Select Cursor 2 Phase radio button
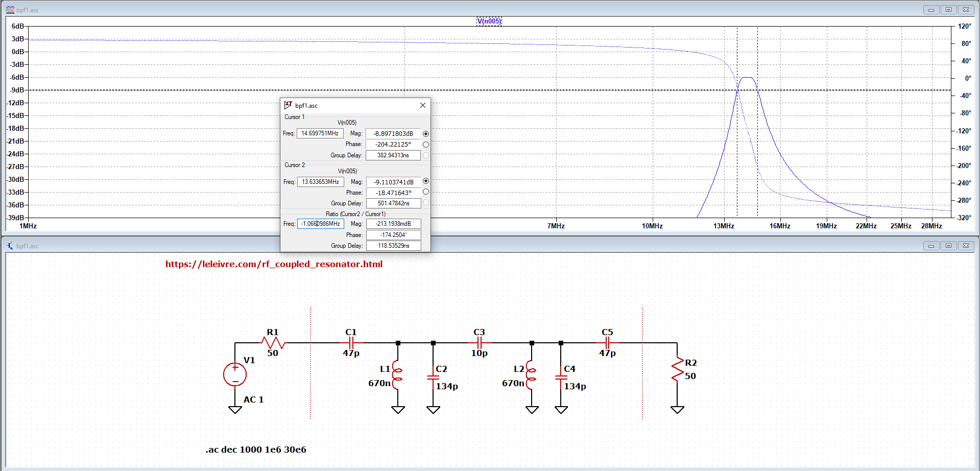 tap(426, 192)
